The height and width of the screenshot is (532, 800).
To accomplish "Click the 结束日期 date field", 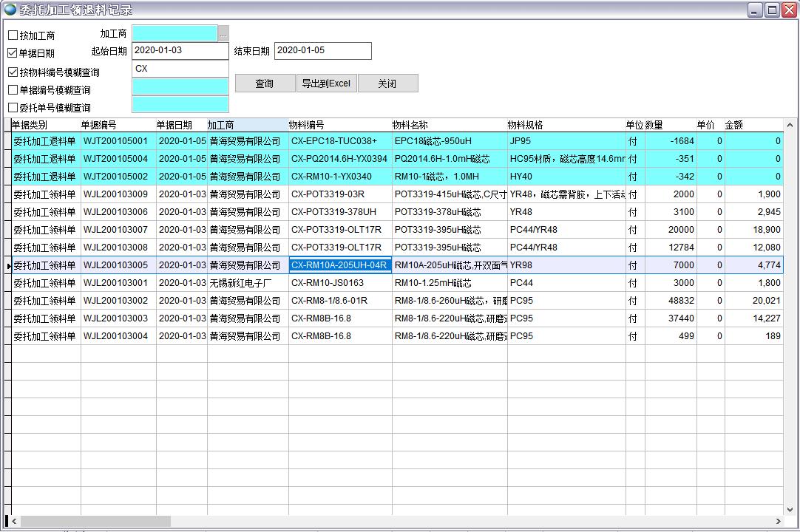I will [x=322, y=51].
